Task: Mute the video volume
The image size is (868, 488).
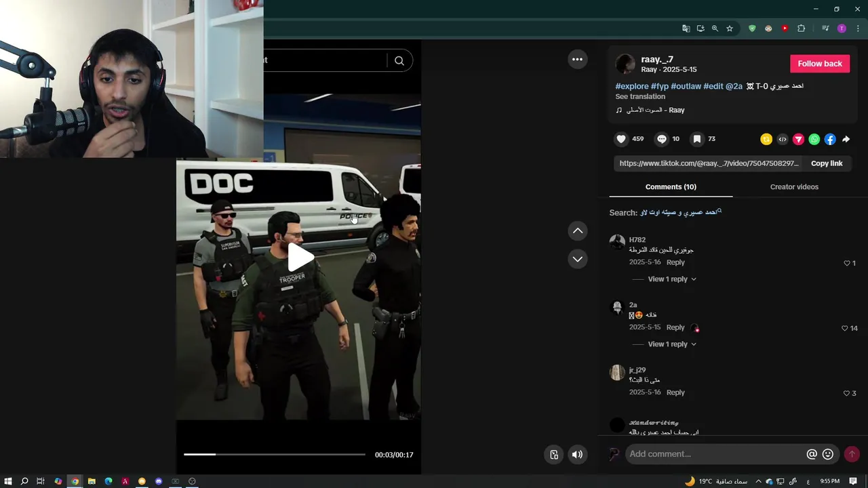Action: click(x=577, y=455)
